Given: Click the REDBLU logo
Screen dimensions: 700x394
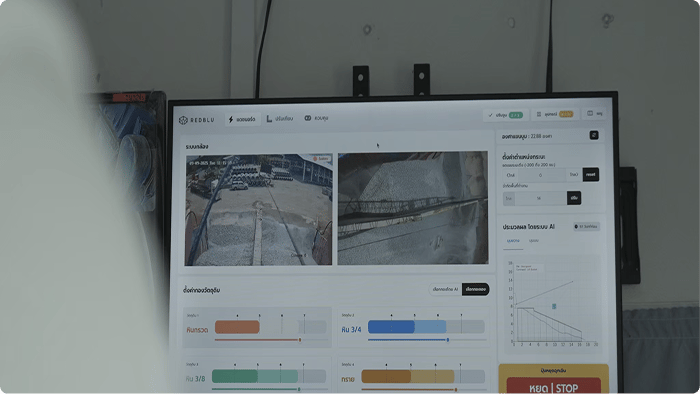Looking at the screenshot, I should tap(197, 120).
